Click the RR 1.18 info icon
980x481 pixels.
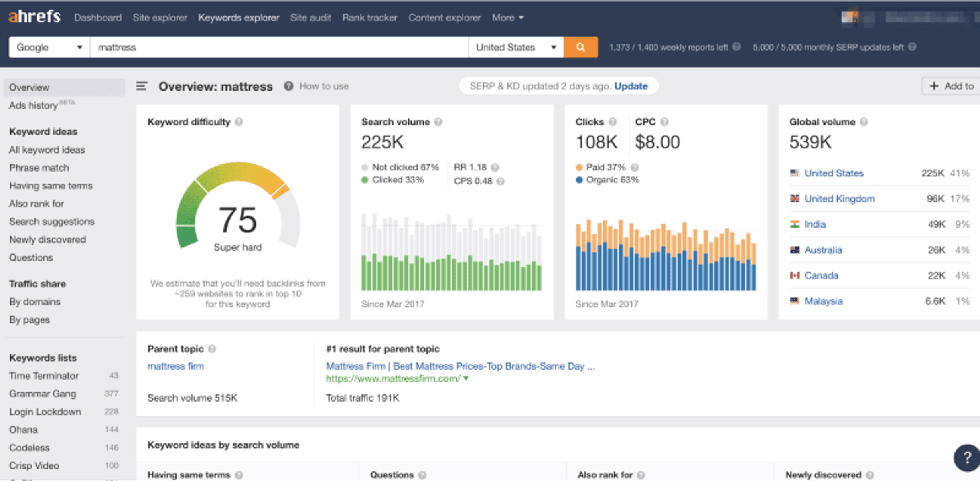[x=495, y=167]
